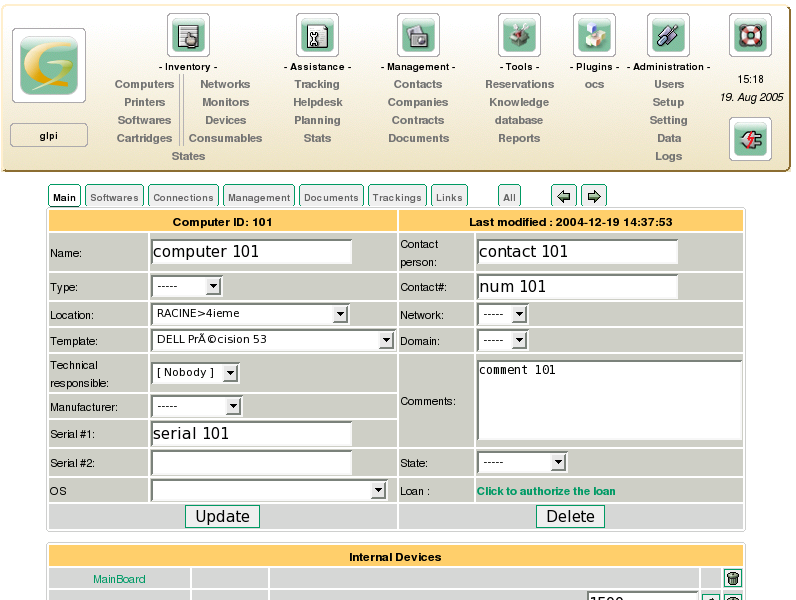Open Printers in the Inventory menu
The image size is (796, 600).
click(144, 102)
